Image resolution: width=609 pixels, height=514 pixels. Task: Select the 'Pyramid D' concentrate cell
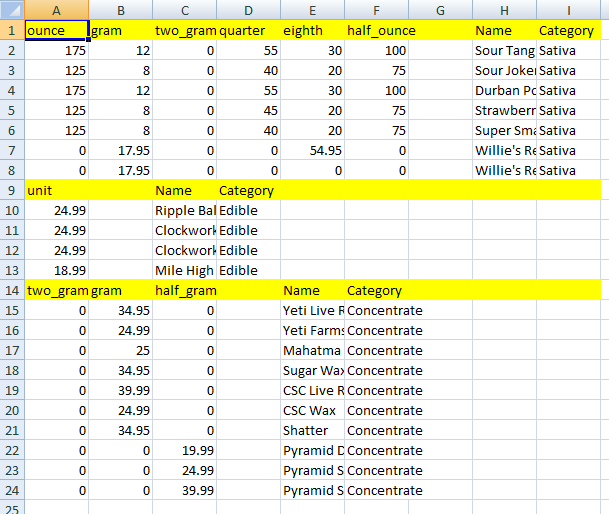313,450
